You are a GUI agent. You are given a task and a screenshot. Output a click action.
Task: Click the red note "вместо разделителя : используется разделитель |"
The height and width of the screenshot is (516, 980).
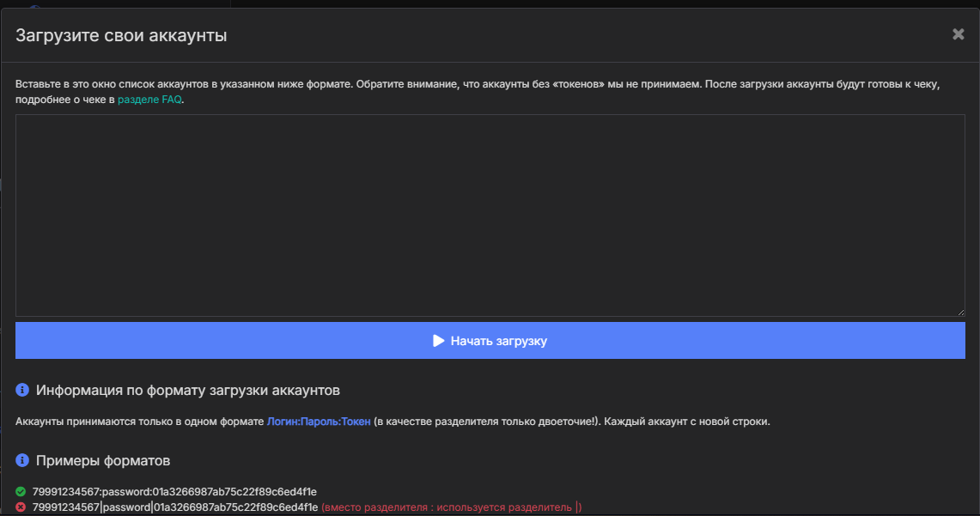(451, 507)
